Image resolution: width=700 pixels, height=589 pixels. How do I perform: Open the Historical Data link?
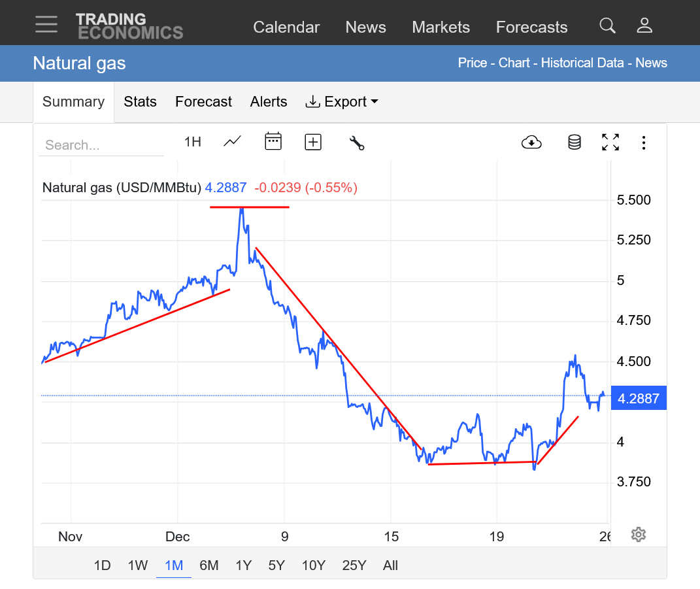584,63
